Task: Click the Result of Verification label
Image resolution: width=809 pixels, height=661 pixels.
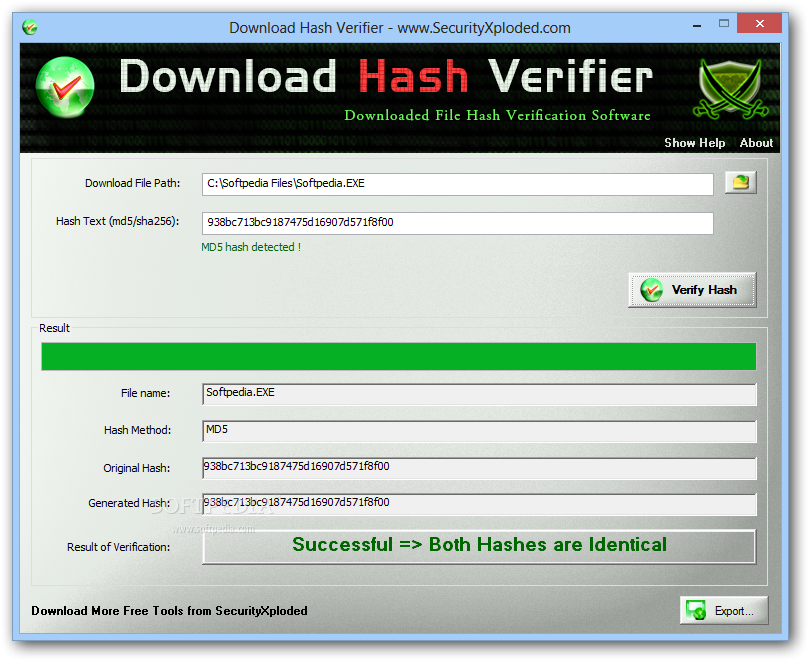Action: coord(119,547)
